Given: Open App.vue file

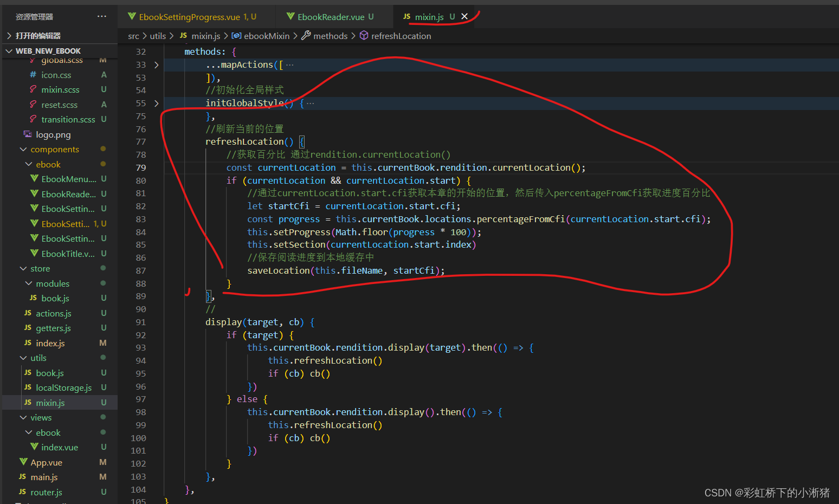Looking at the screenshot, I should point(46,462).
